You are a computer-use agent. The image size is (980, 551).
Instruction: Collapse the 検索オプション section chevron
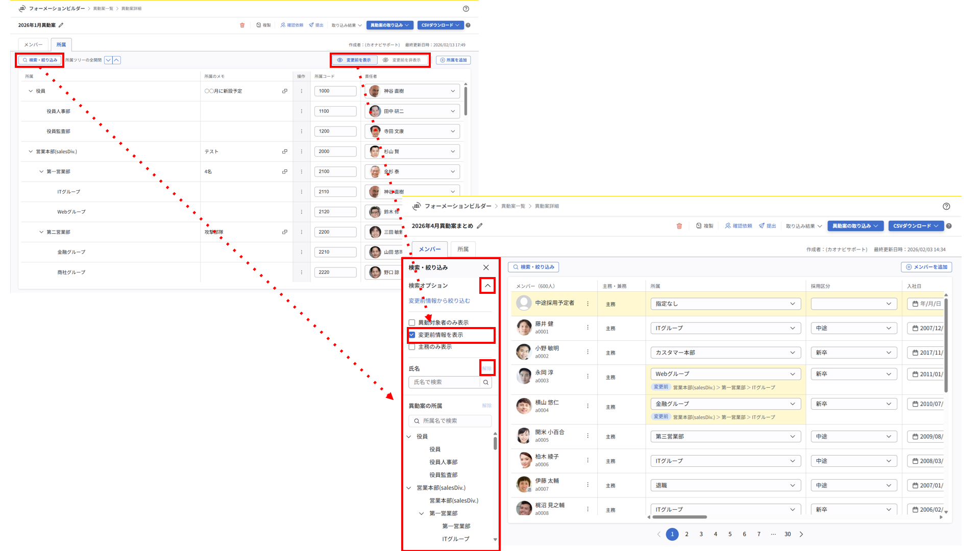click(487, 286)
